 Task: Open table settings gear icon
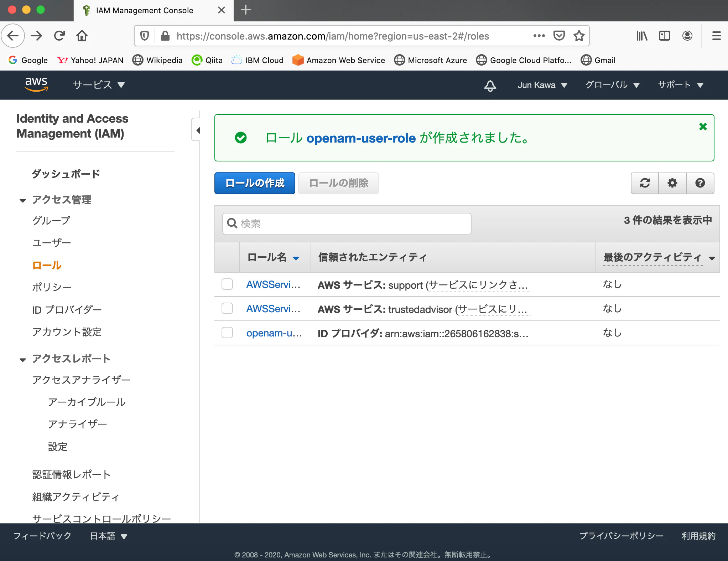672,183
